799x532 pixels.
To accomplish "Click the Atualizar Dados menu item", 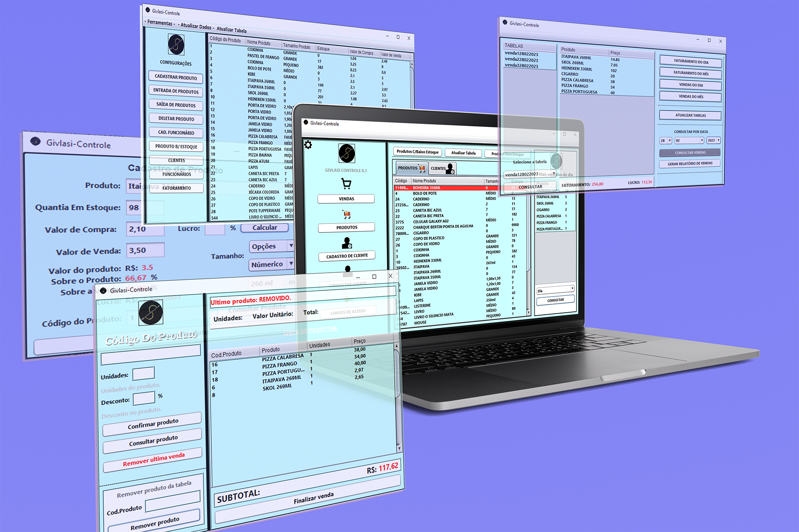I will coord(196,26).
